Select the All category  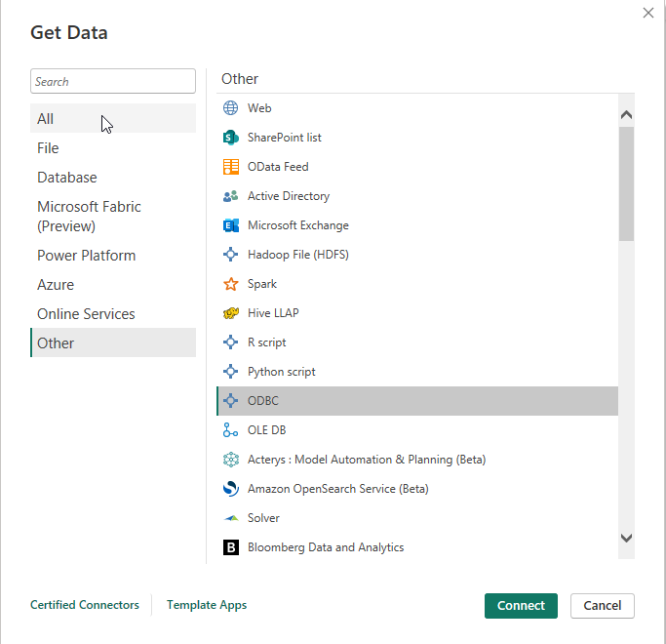(113, 119)
